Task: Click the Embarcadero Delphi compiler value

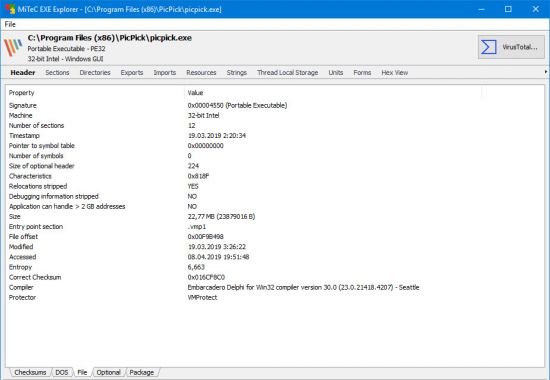Action: (303, 287)
